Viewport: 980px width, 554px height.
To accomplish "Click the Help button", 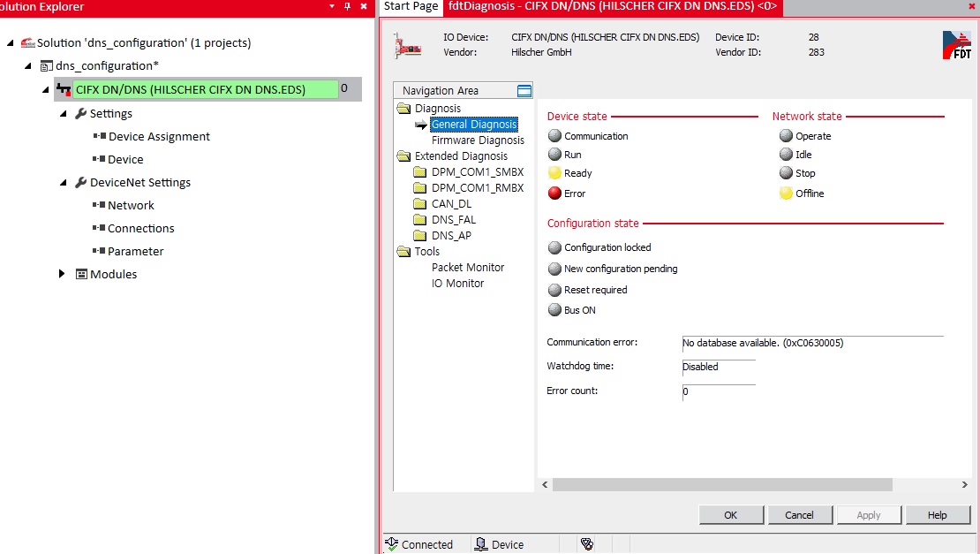I will pyautogui.click(x=937, y=514).
